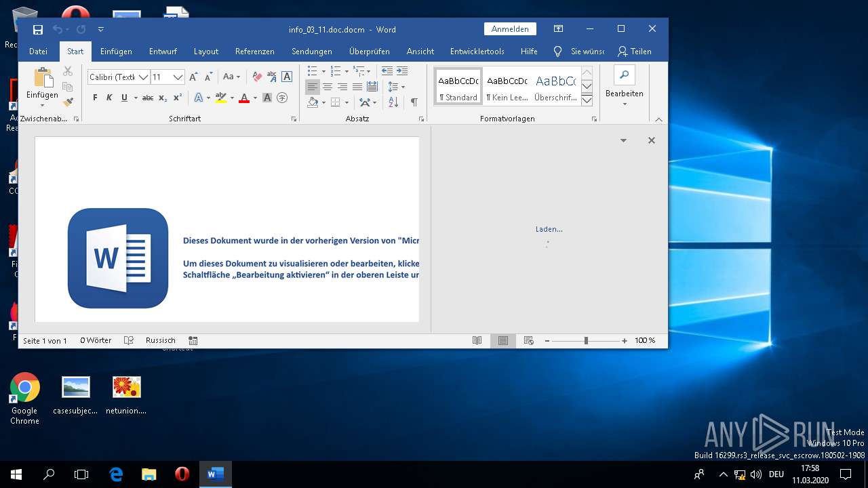868x488 pixels.
Task: Toggle underline U formatting
Action: point(124,98)
